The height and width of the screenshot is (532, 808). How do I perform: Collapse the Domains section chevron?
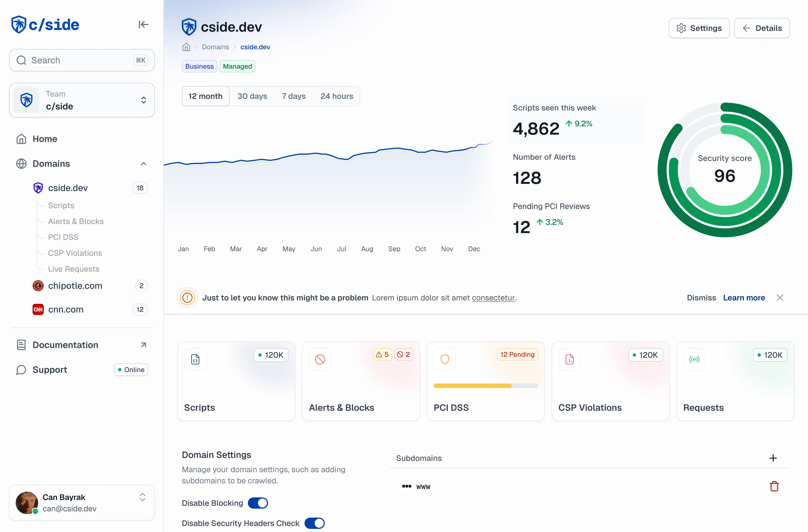143,163
